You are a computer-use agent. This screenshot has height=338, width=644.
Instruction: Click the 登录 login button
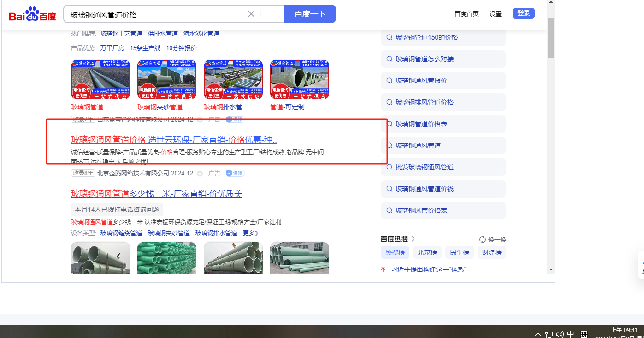point(524,13)
